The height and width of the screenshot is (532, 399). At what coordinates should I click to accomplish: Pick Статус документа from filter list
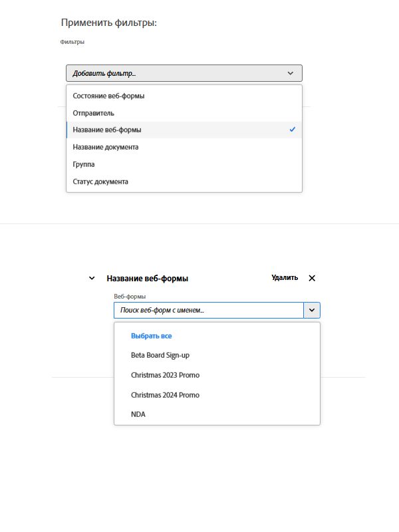(100, 182)
